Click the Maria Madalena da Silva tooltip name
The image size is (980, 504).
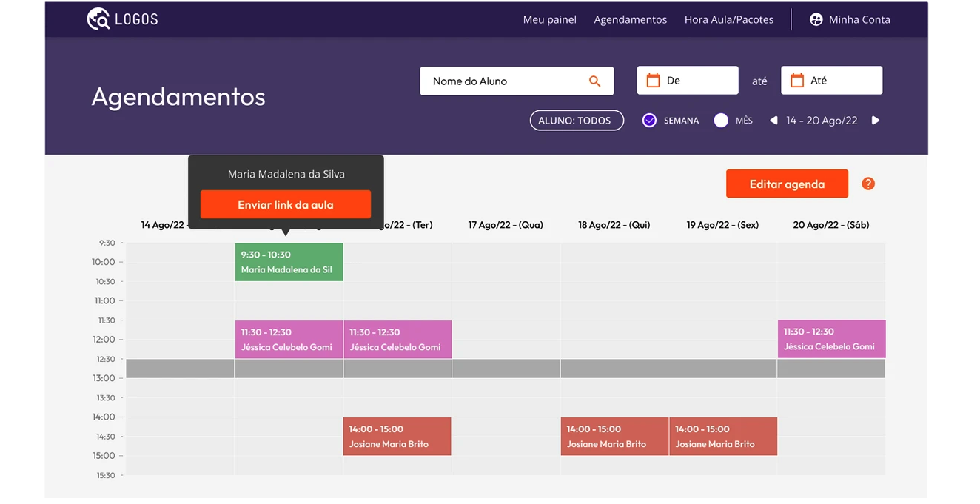286,175
